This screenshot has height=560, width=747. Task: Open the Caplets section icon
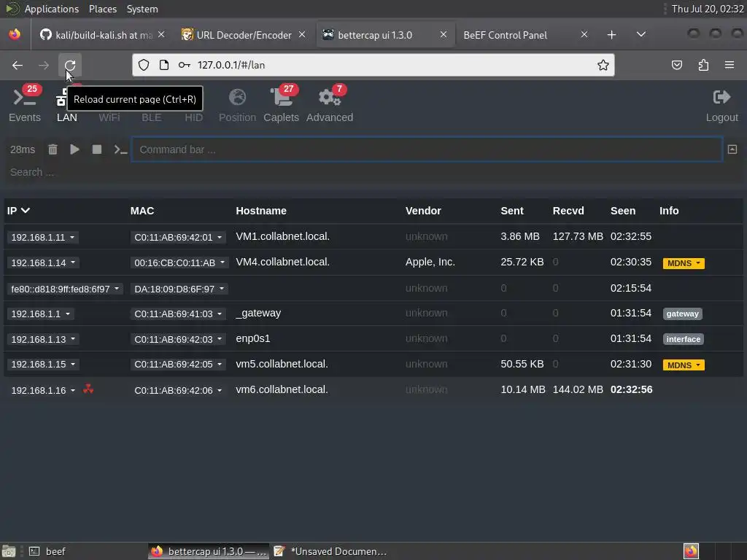281,98
